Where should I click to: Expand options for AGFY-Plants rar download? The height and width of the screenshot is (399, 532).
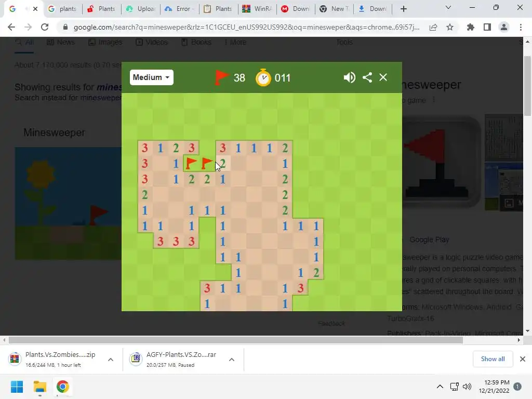coord(232,360)
